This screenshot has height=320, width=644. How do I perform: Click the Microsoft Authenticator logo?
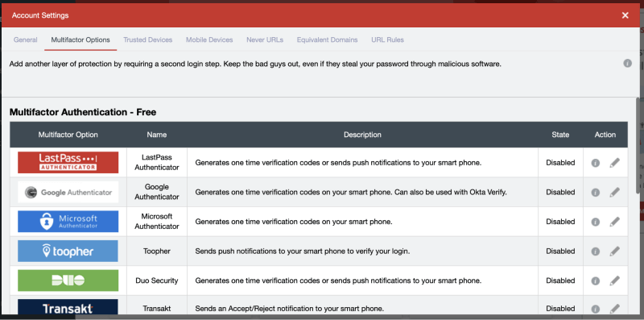click(68, 222)
